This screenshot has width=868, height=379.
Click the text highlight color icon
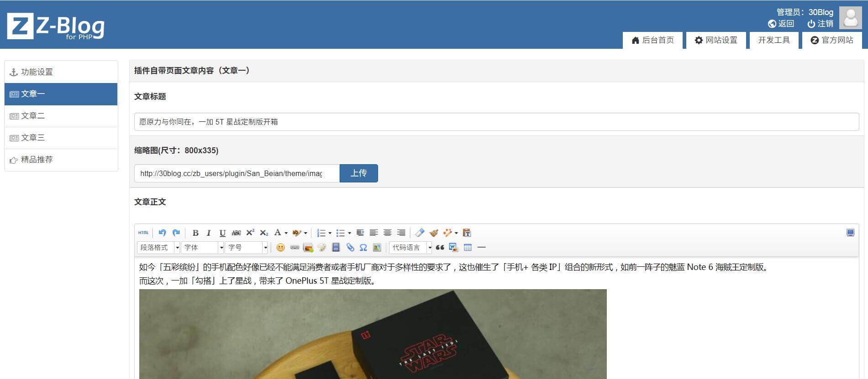point(296,233)
